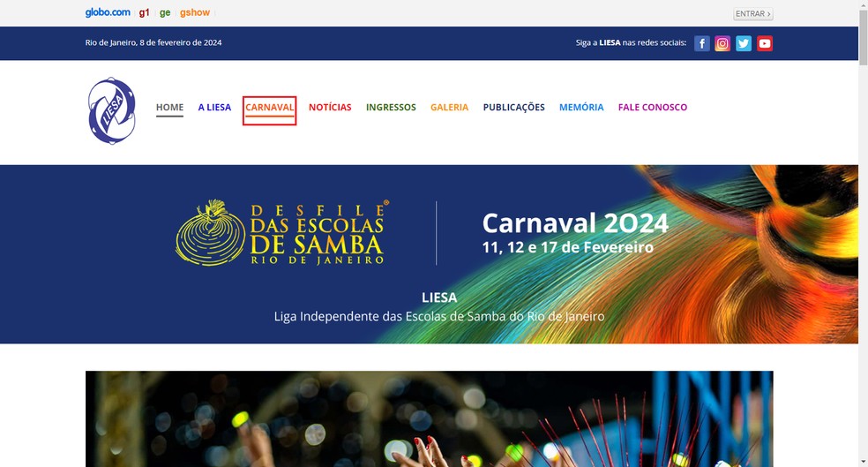Viewport: 868px width, 467px height.
Task: Open LIESA's Instagram icon
Action: pos(722,43)
